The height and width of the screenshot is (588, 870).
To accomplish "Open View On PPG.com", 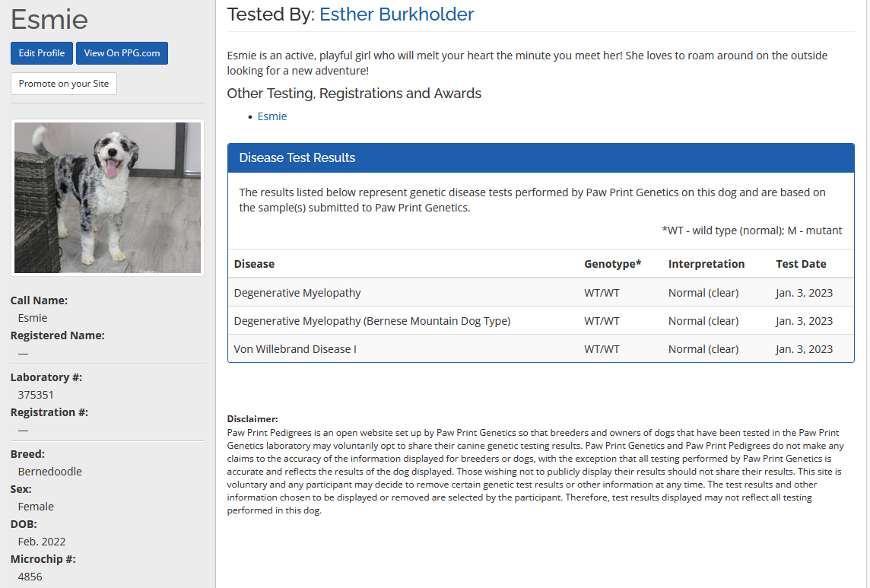I will (x=122, y=53).
